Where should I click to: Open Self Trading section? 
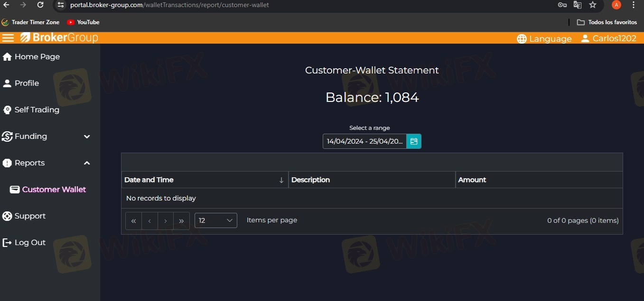click(x=37, y=110)
